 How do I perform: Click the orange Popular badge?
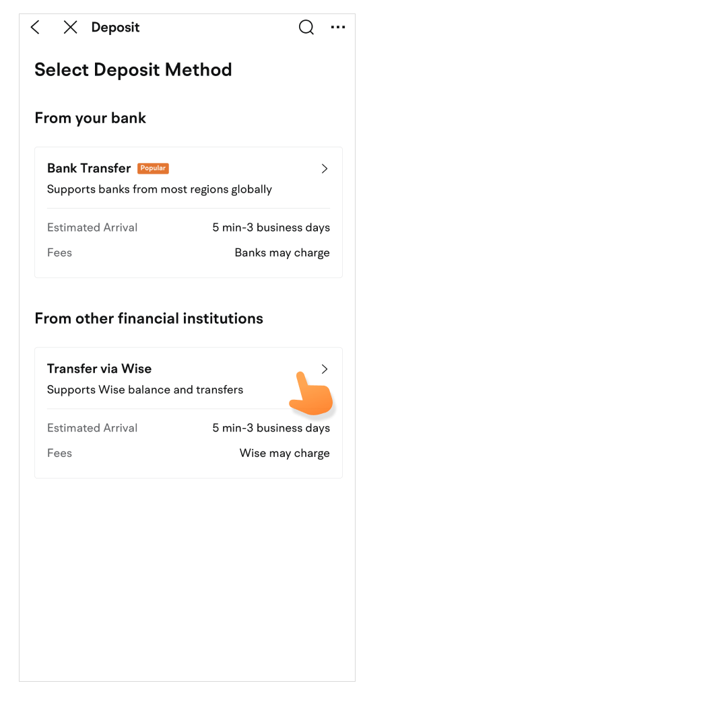point(153,168)
